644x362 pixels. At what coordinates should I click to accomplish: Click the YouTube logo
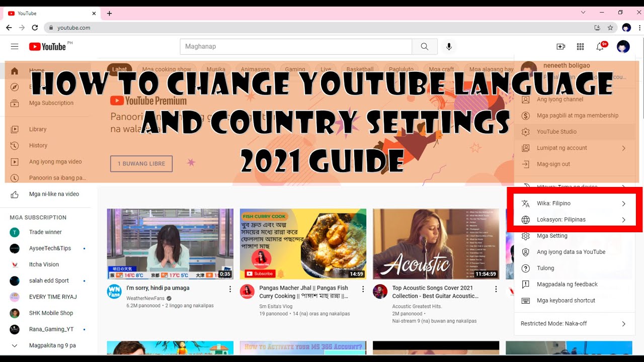(x=47, y=46)
